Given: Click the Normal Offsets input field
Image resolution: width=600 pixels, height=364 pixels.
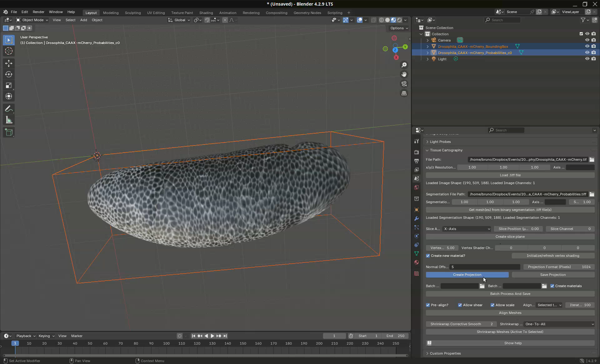Looking at the screenshot, I should (x=484, y=267).
